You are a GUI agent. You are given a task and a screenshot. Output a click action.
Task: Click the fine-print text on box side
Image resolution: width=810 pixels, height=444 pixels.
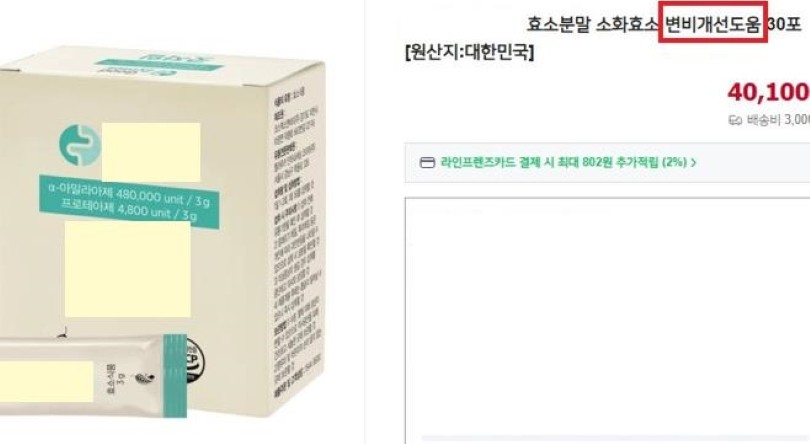[297, 243]
